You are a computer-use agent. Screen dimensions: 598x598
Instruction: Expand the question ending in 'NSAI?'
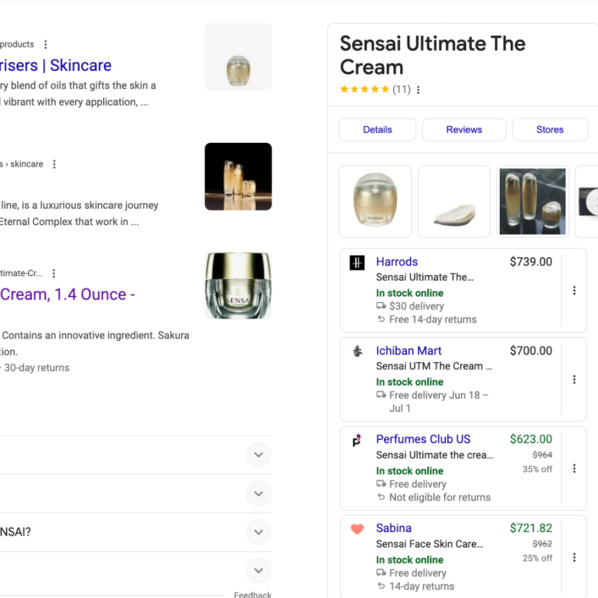pyautogui.click(x=259, y=532)
